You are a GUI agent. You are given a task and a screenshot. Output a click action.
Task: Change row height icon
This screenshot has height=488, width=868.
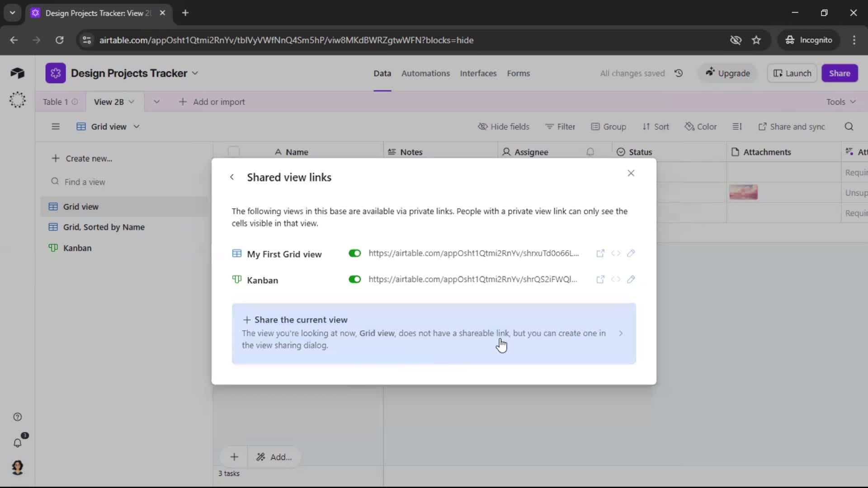737,127
